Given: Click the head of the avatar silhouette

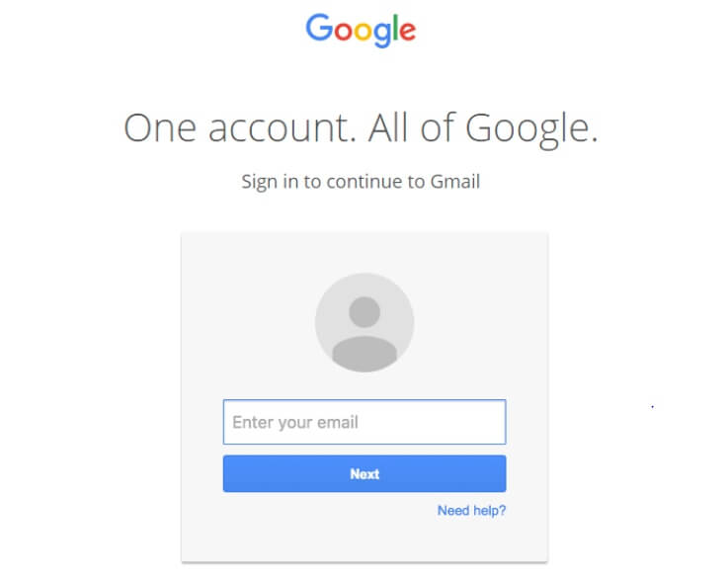Looking at the screenshot, I should (364, 312).
